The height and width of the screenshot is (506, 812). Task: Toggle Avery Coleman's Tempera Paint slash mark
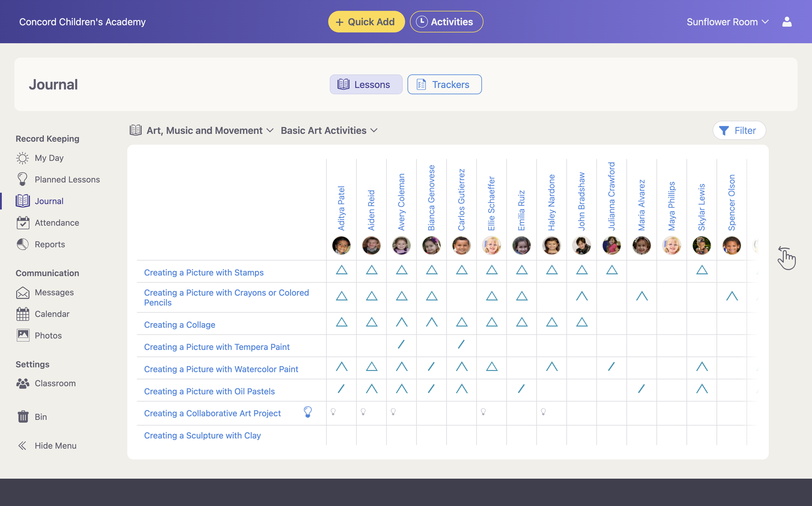pos(401,344)
